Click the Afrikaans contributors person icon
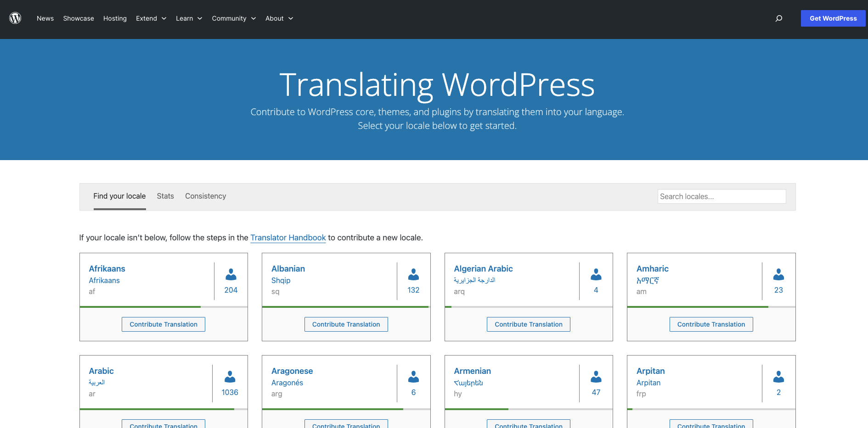 click(231, 274)
